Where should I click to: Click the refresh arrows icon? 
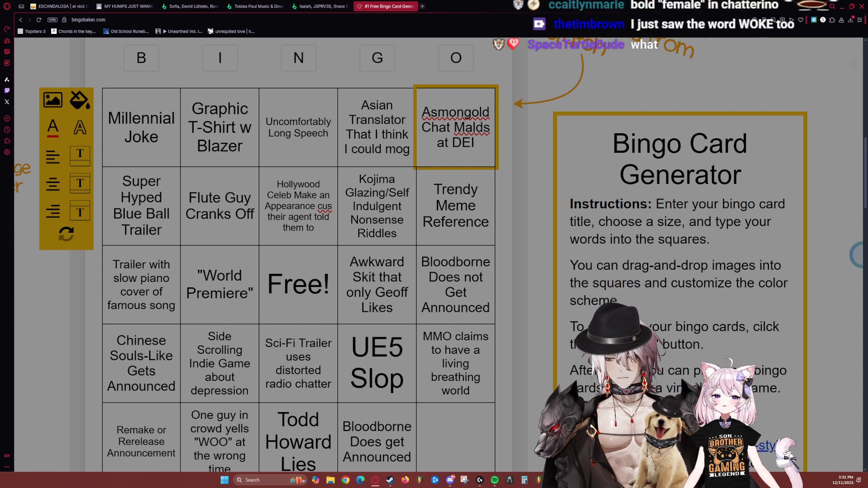click(x=66, y=234)
